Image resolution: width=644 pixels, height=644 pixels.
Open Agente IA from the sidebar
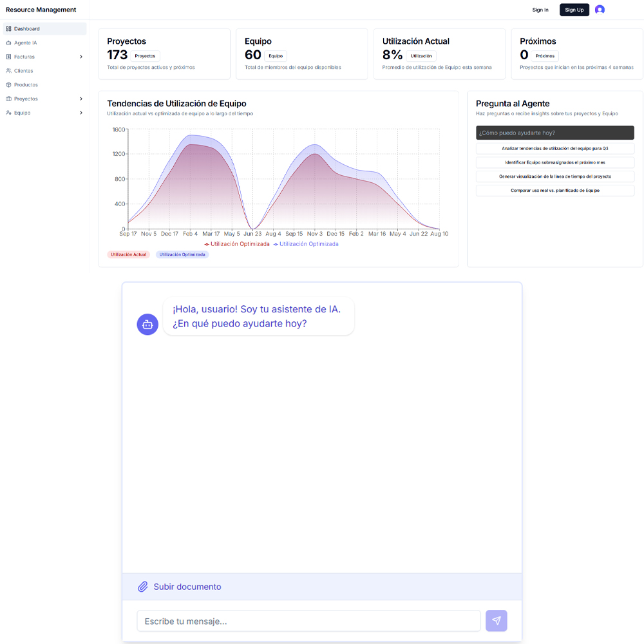(26, 43)
